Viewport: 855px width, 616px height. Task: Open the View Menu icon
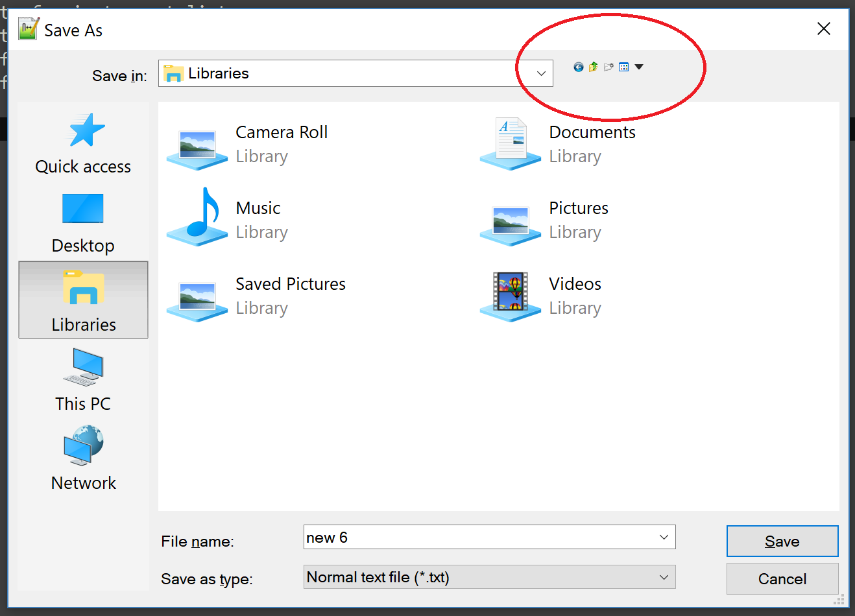(x=623, y=67)
